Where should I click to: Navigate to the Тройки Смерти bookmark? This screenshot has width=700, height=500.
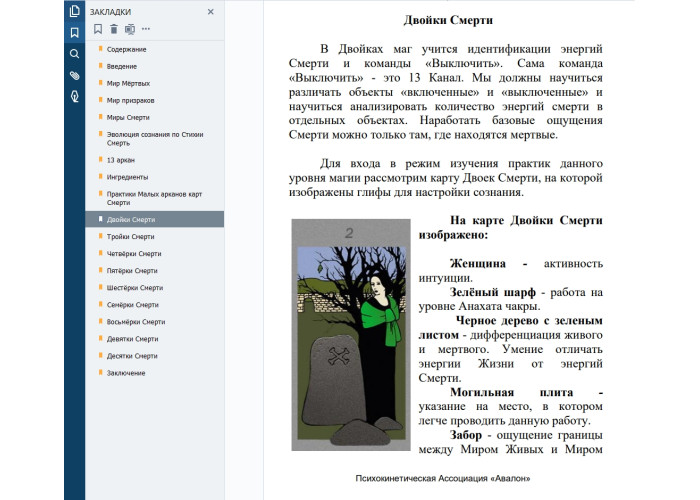coord(131,237)
